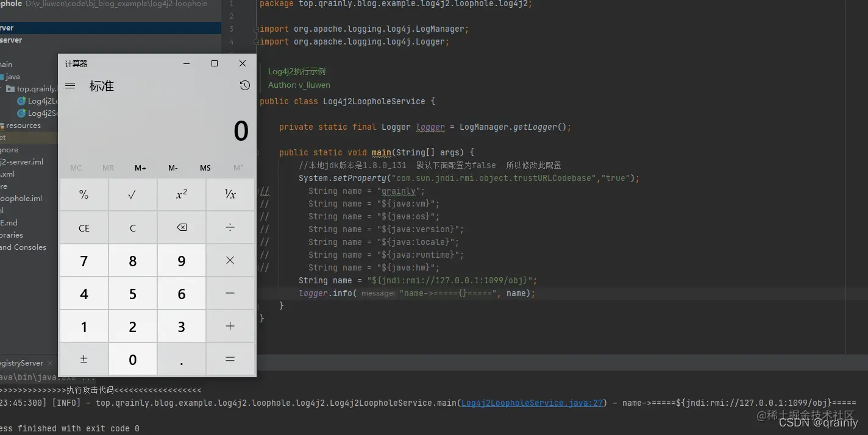Select the j2-server.iml file in tree
Image resolution: width=868 pixels, height=435 pixels.
(21, 162)
